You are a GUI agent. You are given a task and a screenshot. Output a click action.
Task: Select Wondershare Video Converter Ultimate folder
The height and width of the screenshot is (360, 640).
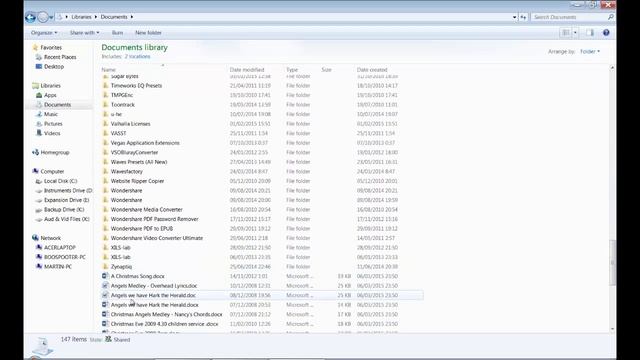point(157,238)
